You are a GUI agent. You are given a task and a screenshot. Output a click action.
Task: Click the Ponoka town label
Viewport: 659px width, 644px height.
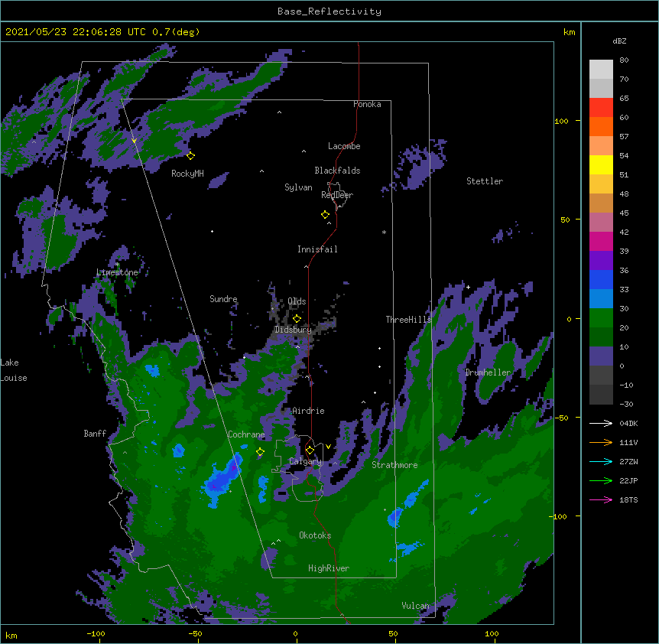(x=367, y=104)
